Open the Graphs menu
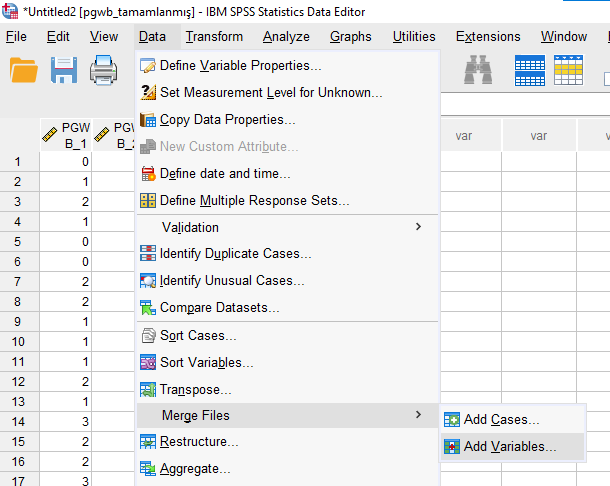 tap(351, 37)
